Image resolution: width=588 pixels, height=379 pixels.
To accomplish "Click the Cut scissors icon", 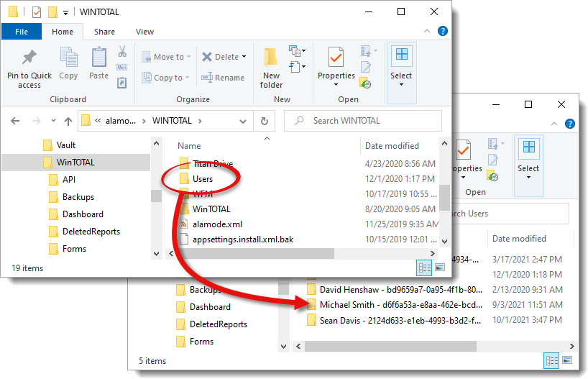I will pos(122,50).
